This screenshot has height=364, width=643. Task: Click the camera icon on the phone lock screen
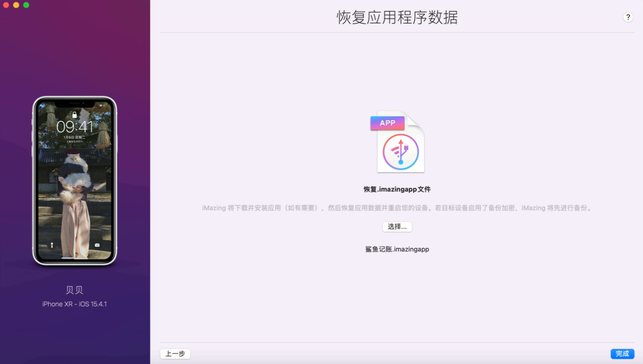[x=97, y=245]
